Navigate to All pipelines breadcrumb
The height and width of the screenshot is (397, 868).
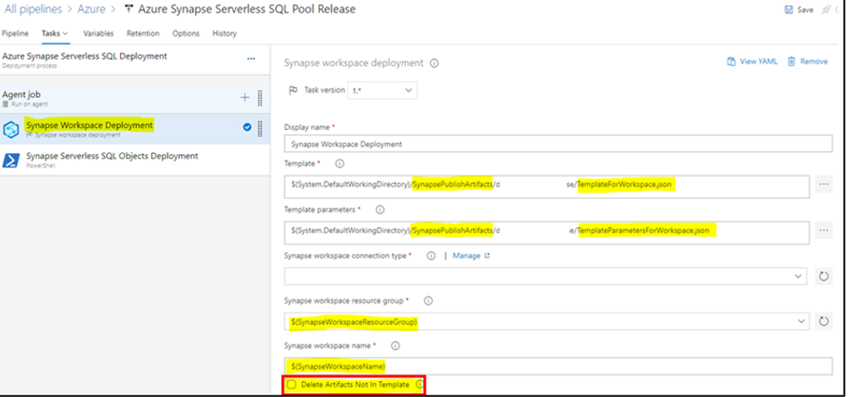click(x=33, y=10)
